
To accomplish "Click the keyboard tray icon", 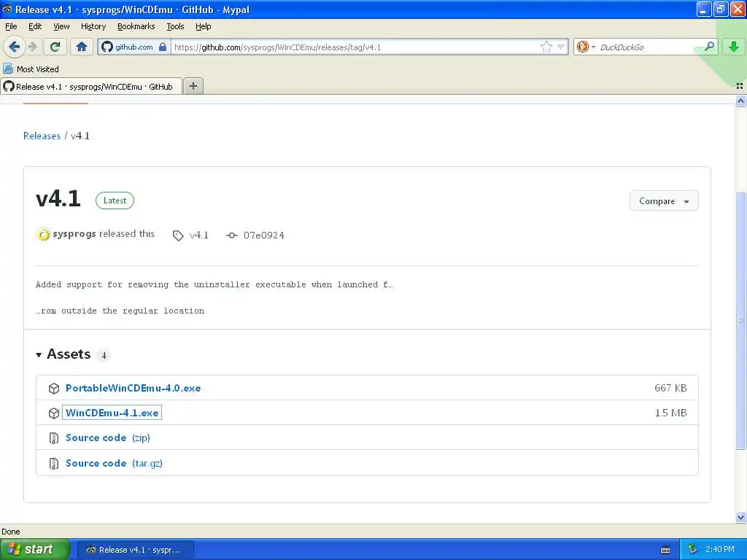I will 665,550.
